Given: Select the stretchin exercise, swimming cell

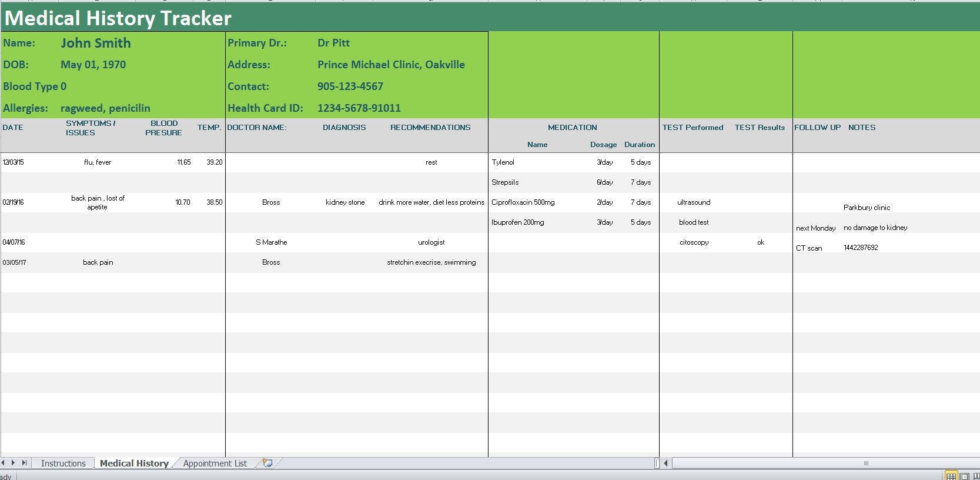Looking at the screenshot, I should click(432, 262).
